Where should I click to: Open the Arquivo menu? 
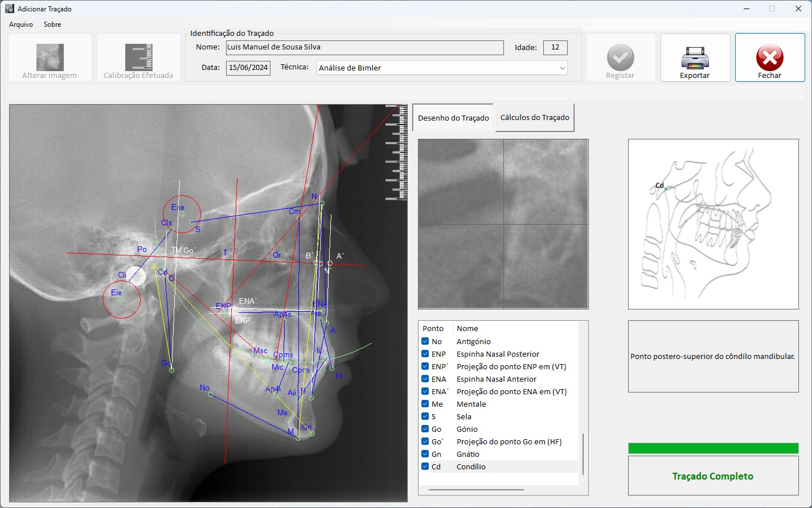tap(21, 24)
